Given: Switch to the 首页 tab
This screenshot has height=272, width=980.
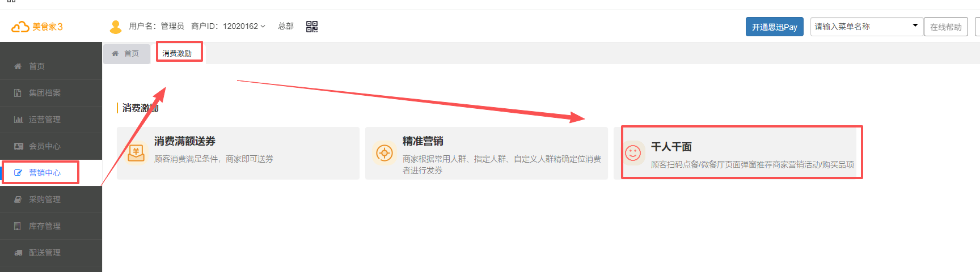Looking at the screenshot, I should point(126,53).
